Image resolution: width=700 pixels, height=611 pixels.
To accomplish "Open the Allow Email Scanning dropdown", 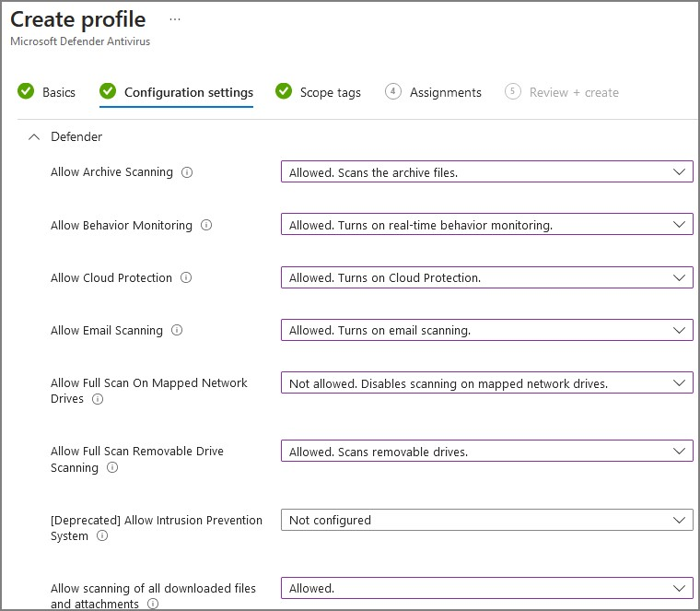I will coord(486,330).
